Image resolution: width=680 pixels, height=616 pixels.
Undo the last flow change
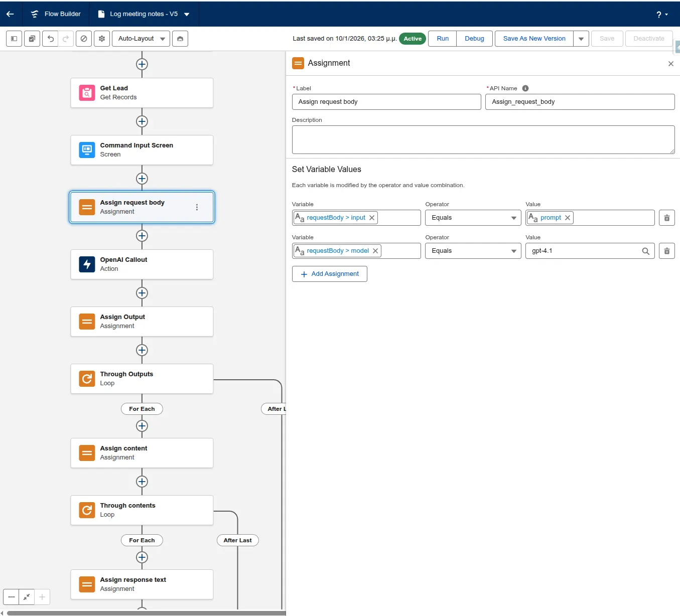(x=50, y=39)
